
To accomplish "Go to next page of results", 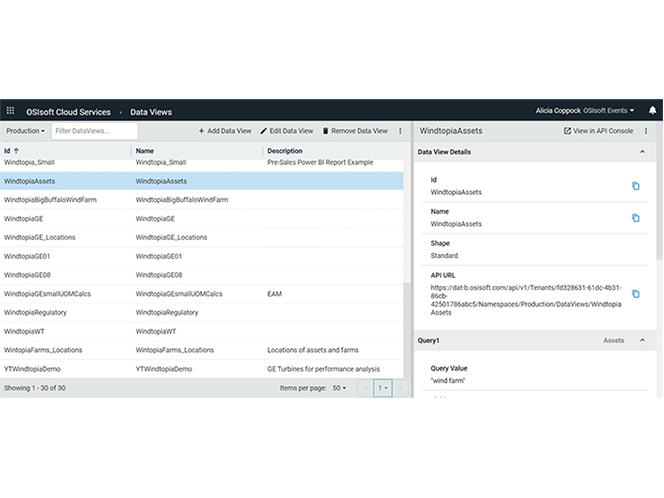I will coord(400,388).
